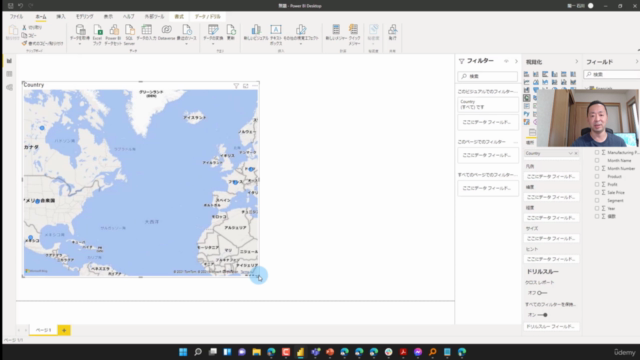Open the Country field well dropdown arrow
Viewport: 640px width, 360px height.
pyautogui.click(x=570, y=153)
